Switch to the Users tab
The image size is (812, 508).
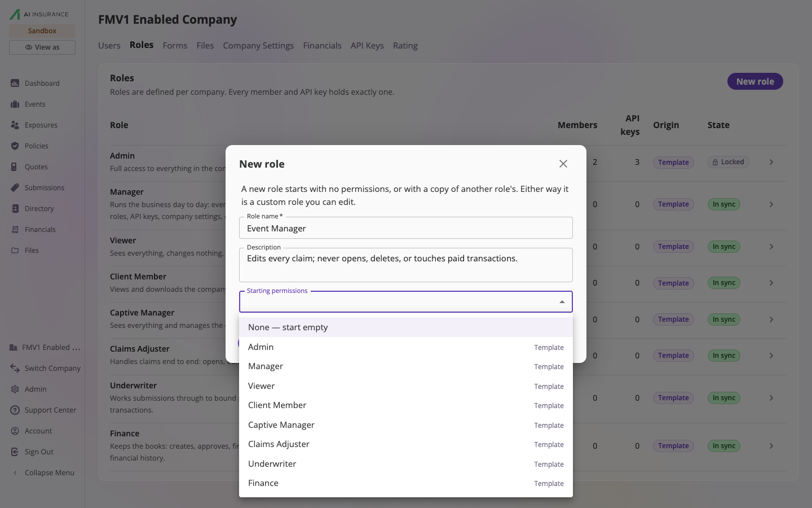point(109,46)
